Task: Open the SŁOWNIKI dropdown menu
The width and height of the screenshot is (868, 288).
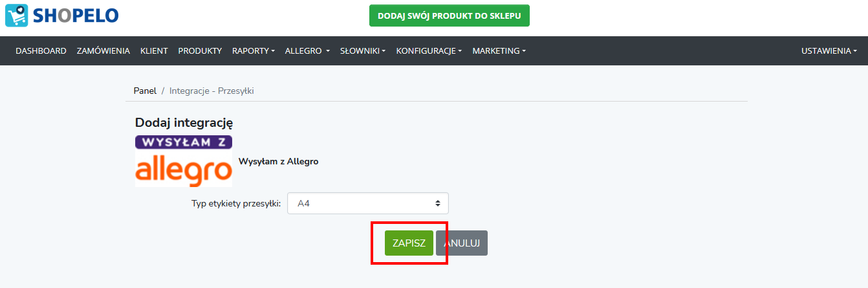Action: 363,50
